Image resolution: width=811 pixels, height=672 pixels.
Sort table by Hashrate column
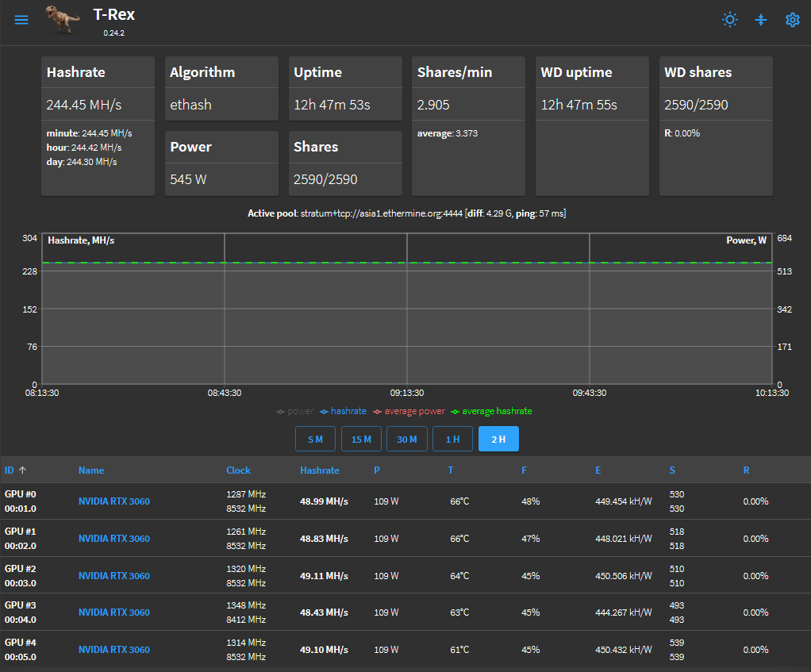(x=320, y=470)
